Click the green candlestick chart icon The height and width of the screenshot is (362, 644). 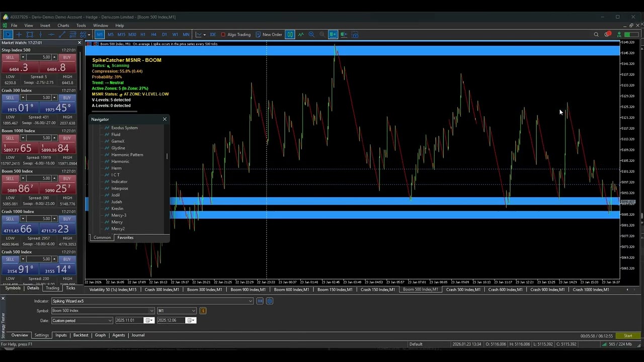(290, 35)
